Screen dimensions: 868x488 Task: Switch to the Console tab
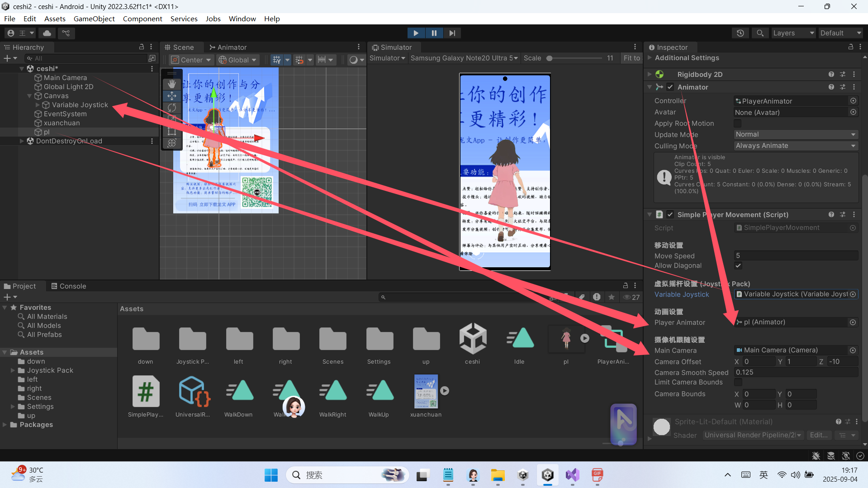pos(68,286)
